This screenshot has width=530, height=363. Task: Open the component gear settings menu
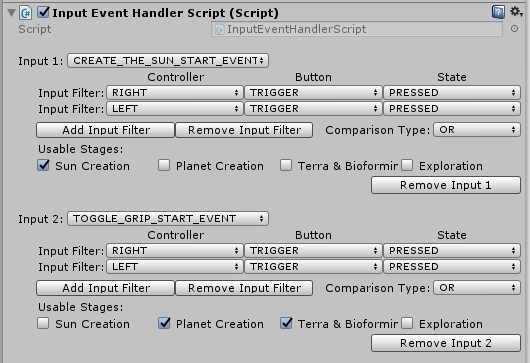(516, 11)
